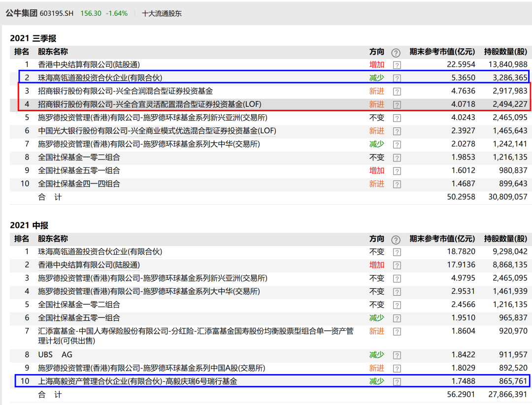Click question mark icon in 中报 施罗德新兴亚洲 row

397,279
